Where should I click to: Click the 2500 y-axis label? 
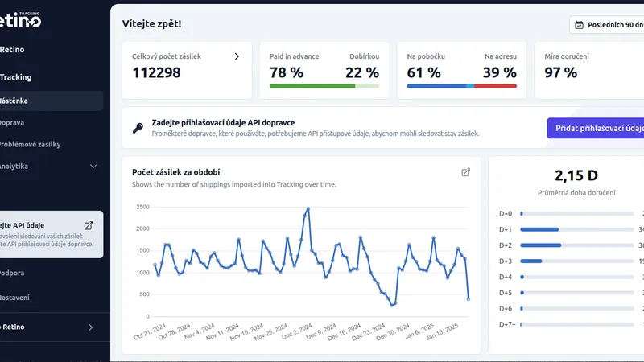pyautogui.click(x=142, y=207)
